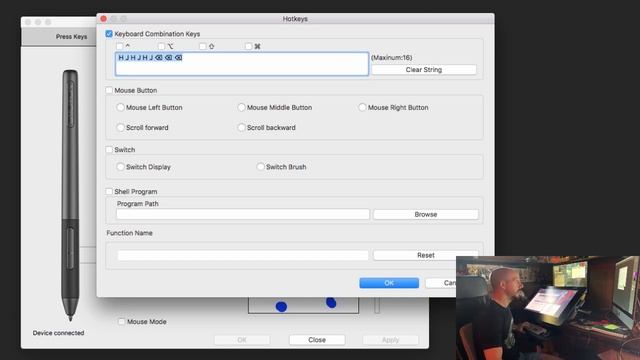The width and height of the screenshot is (640, 360).
Task: Click the Function Name input field
Action: [243, 255]
